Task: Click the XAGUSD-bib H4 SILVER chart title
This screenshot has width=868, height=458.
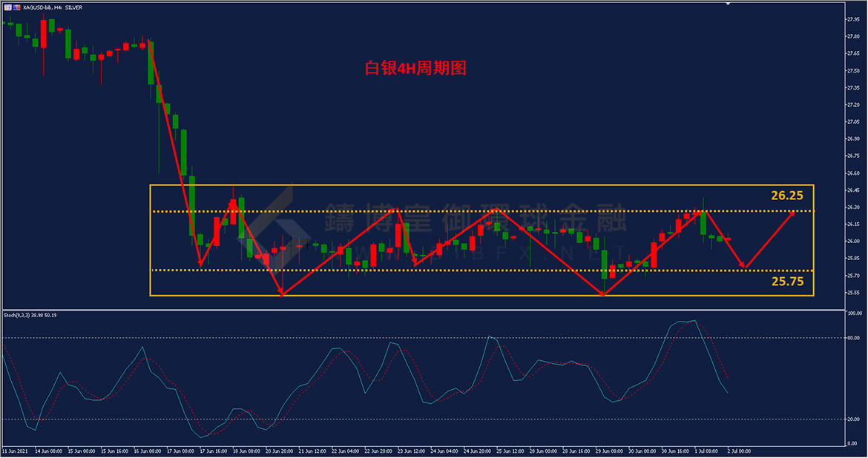Action: click(x=53, y=7)
